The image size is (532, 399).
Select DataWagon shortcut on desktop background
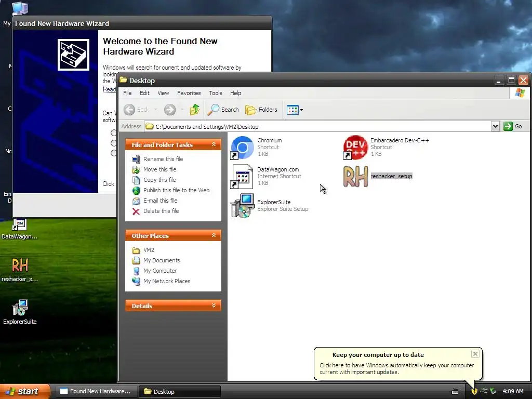click(x=19, y=229)
